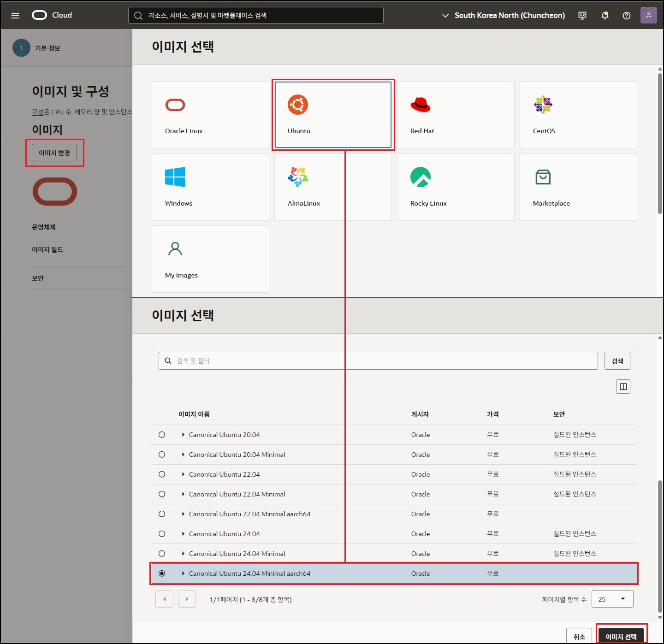664x644 pixels.
Task: Select Canonical Ubuntu 22.04 radio button
Action: (162, 474)
